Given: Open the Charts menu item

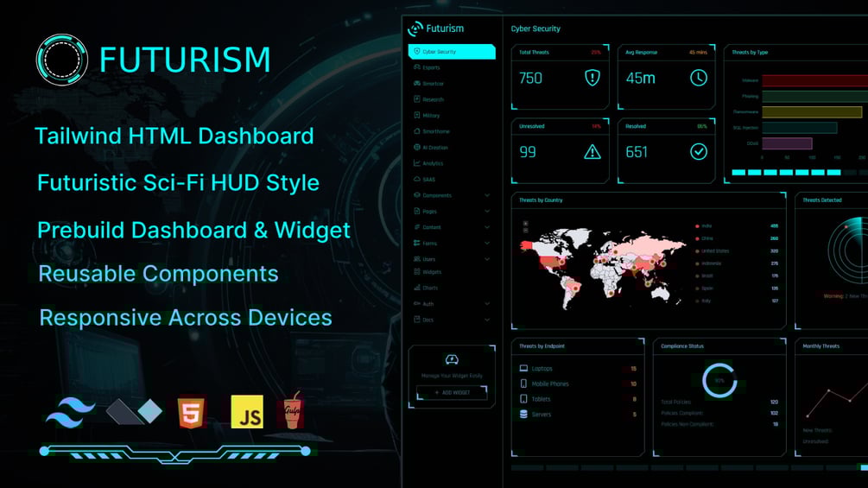Looking at the screenshot, I should 452,288.
